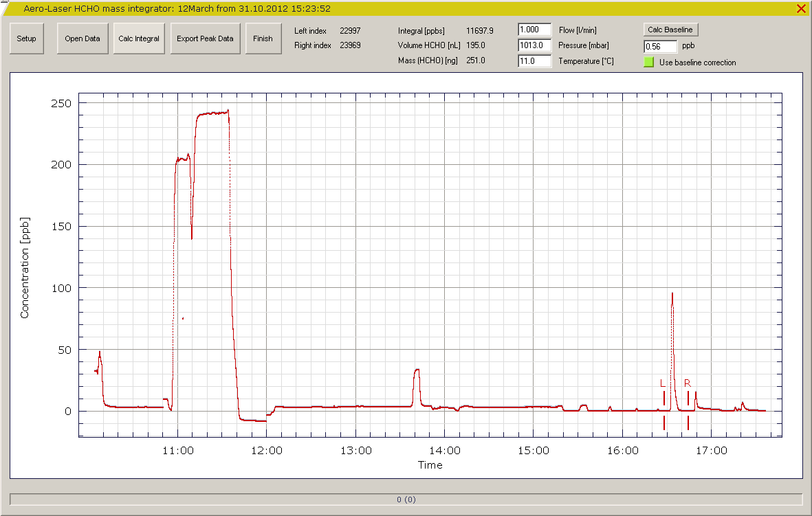
Task: Open a data file with Open Data
Action: (83, 38)
